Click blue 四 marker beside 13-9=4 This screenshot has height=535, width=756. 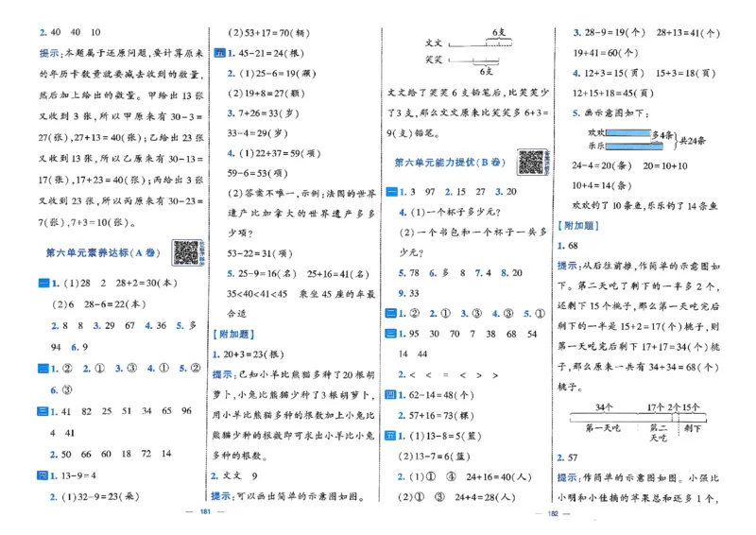[43, 475]
